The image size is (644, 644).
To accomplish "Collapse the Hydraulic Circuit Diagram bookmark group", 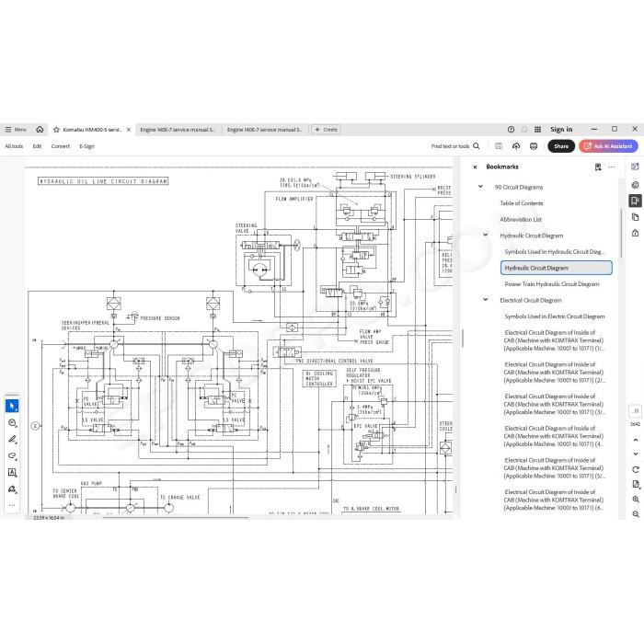I will point(486,235).
